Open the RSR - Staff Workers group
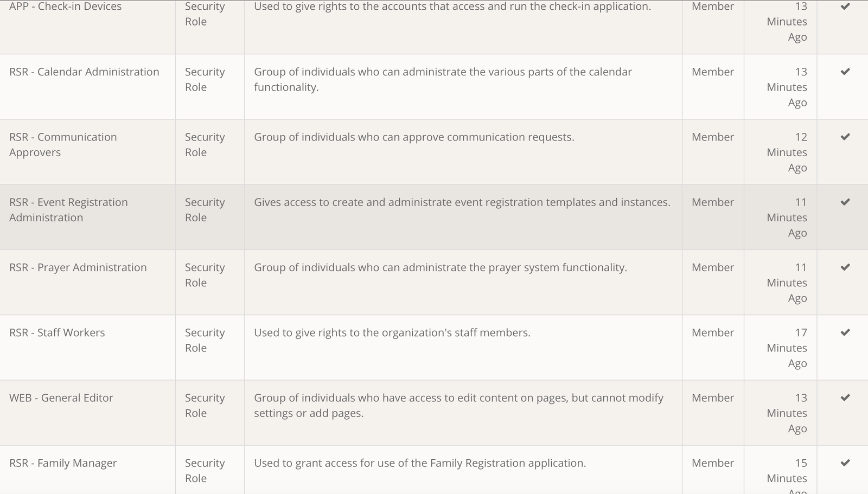Viewport: 868px width, 494px height. click(x=57, y=332)
